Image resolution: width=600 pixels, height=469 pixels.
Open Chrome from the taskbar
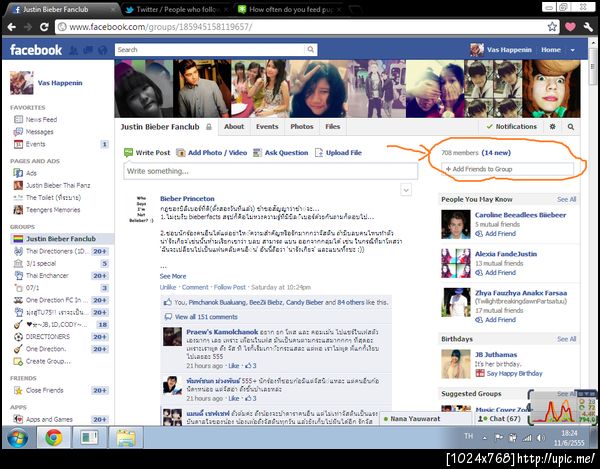[x=54, y=437]
